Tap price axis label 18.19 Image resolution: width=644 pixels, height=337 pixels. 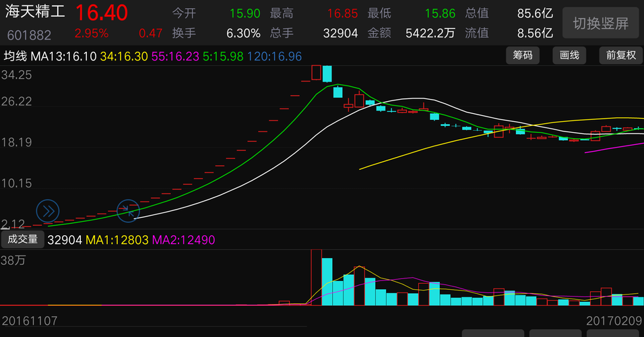tap(16, 143)
